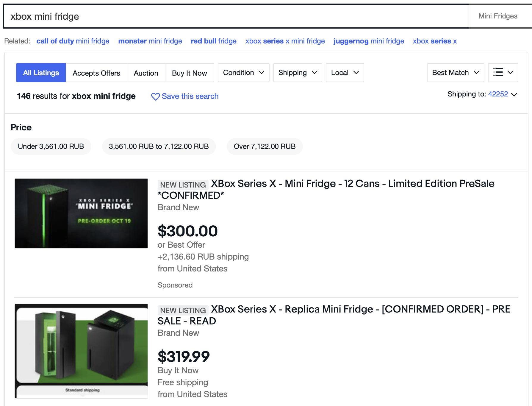
Task: Open related search red bull fridge
Action: tap(213, 41)
